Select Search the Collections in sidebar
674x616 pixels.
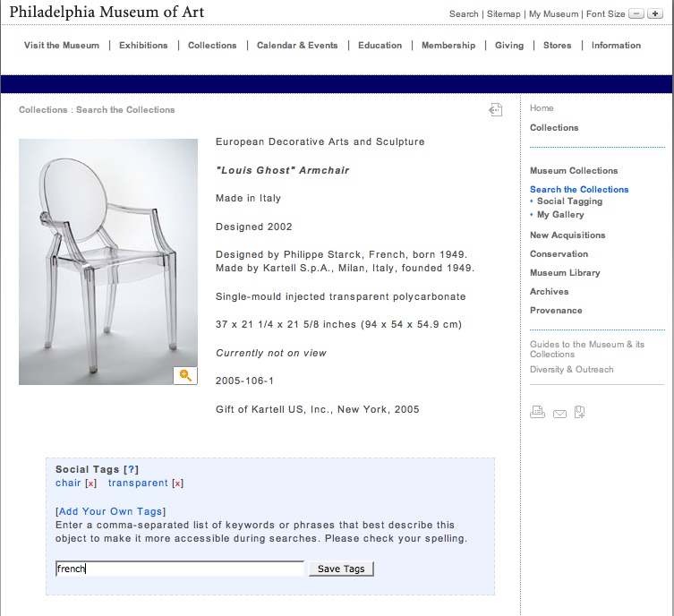[579, 190]
